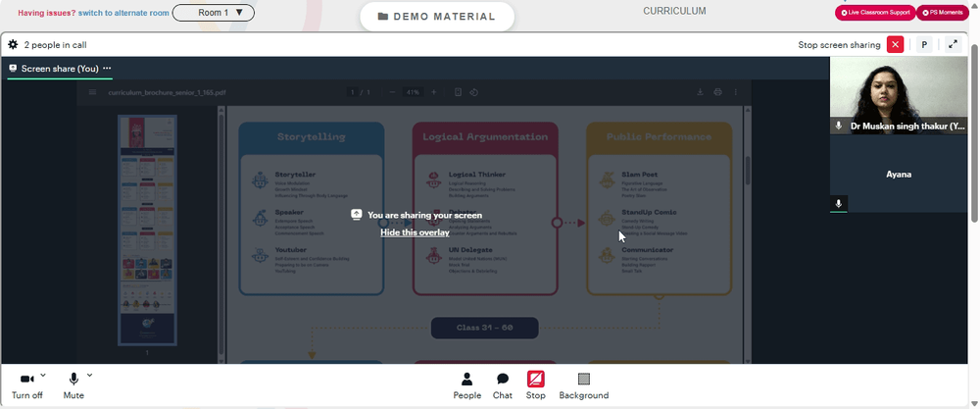Open the Chat panel
This screenshot has width=980, height=409.
[503, 385]
